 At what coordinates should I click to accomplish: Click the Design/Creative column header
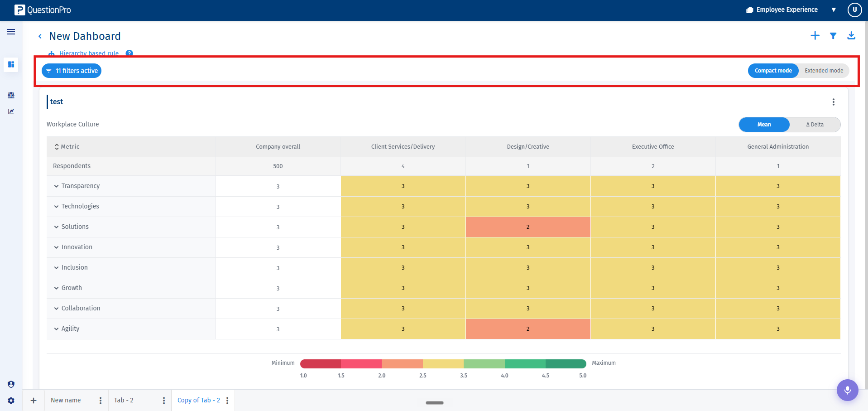528,147
